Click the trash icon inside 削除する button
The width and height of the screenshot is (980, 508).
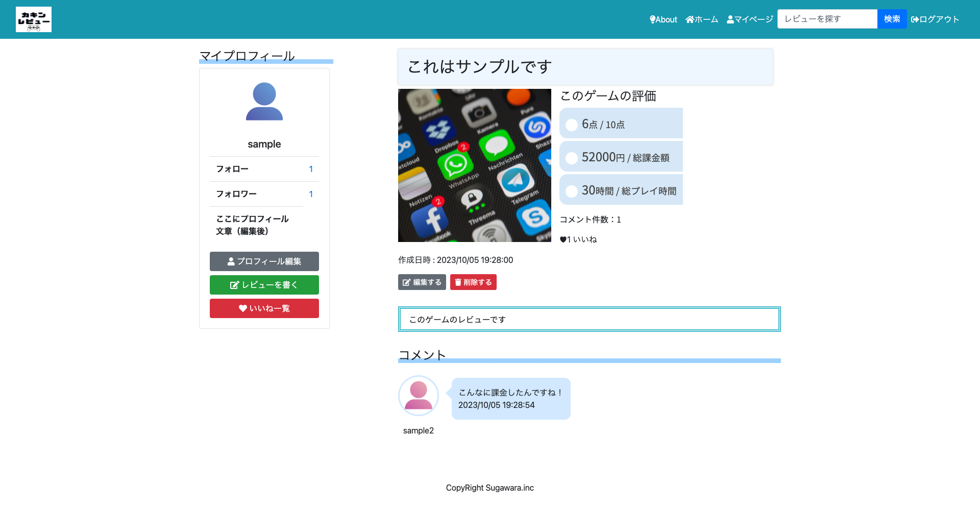[x=459, y=282]
